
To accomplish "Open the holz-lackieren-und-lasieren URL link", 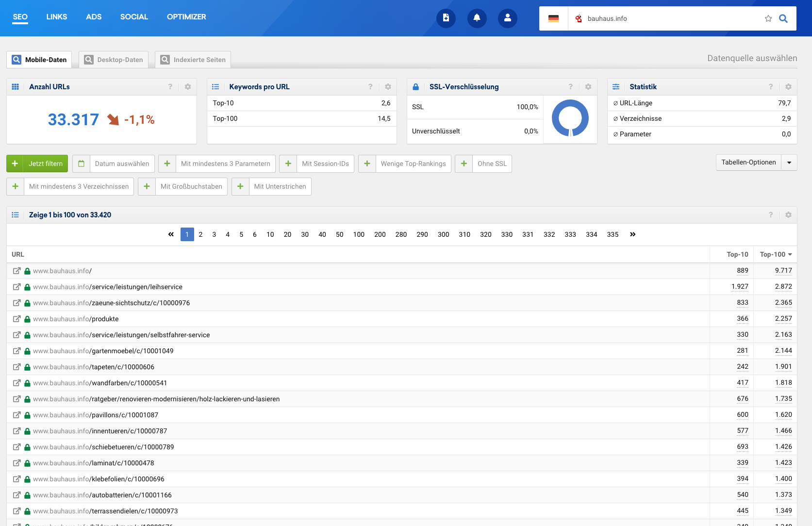I will pos(156,399).
